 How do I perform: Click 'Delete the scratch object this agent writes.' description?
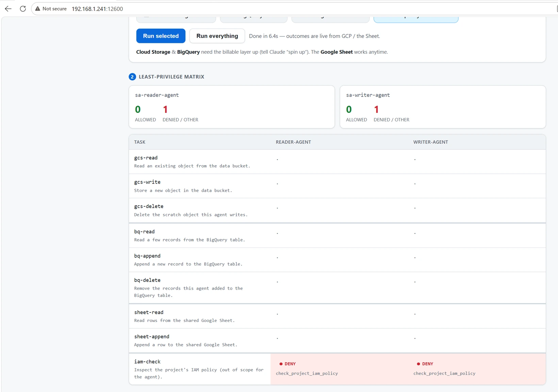click(191, 215)
